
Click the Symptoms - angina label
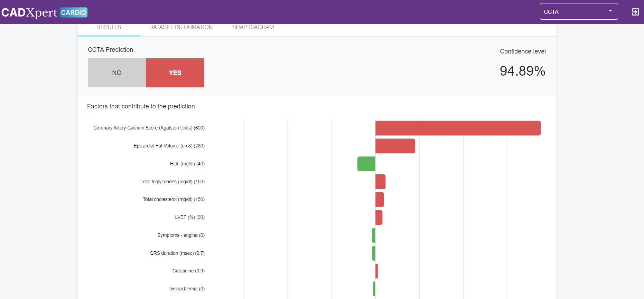181,235
